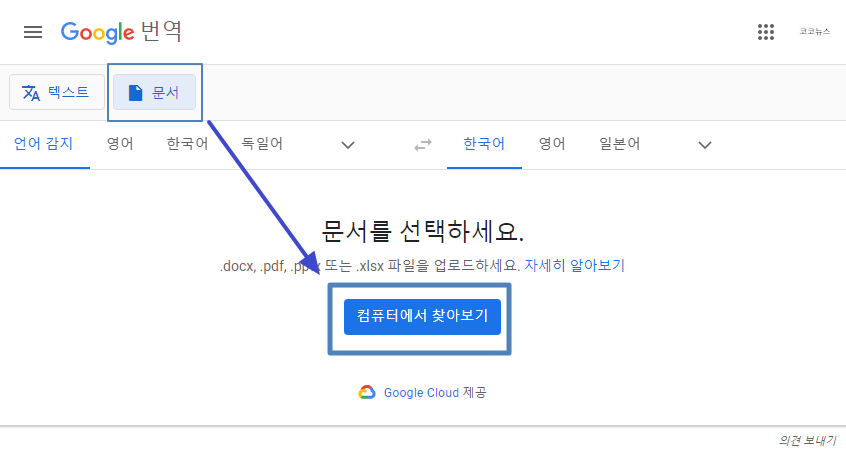The image size is (846, 464).
Task: Select 언어 감지 as source language
Action: [x=44, y=144]
